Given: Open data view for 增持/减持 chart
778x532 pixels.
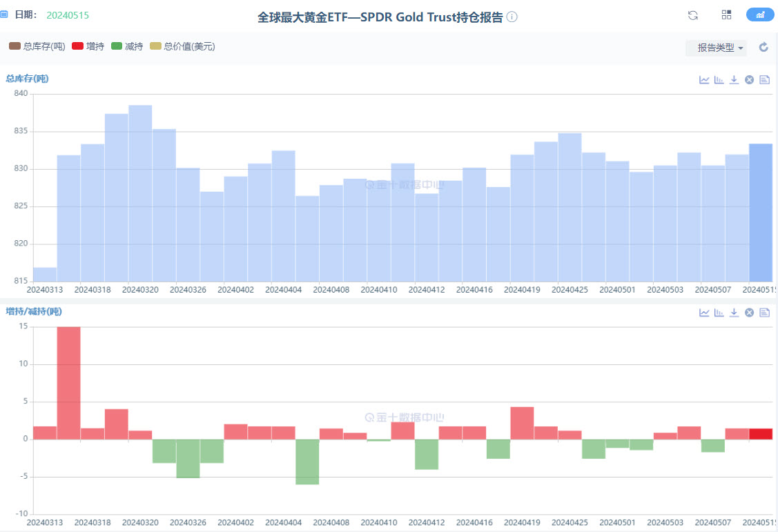Looking at the screenshot, I should click(765, 313).
